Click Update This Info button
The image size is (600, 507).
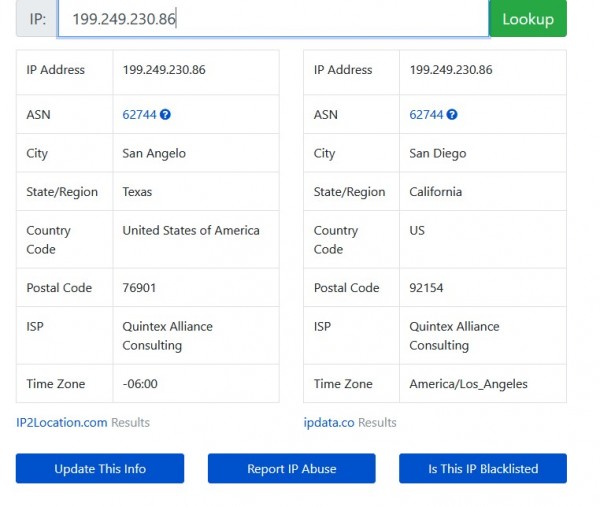pyautogui.click(x=100, y=468)
